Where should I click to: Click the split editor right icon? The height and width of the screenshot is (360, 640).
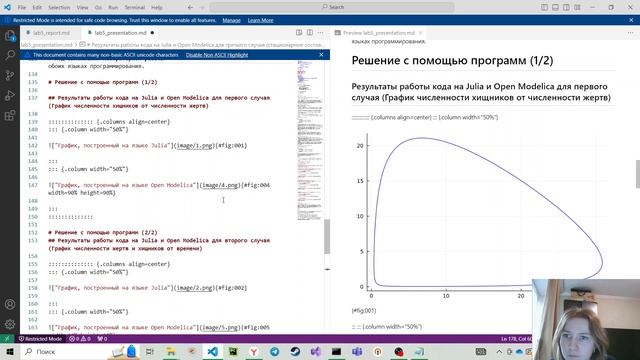coord(310,33)
